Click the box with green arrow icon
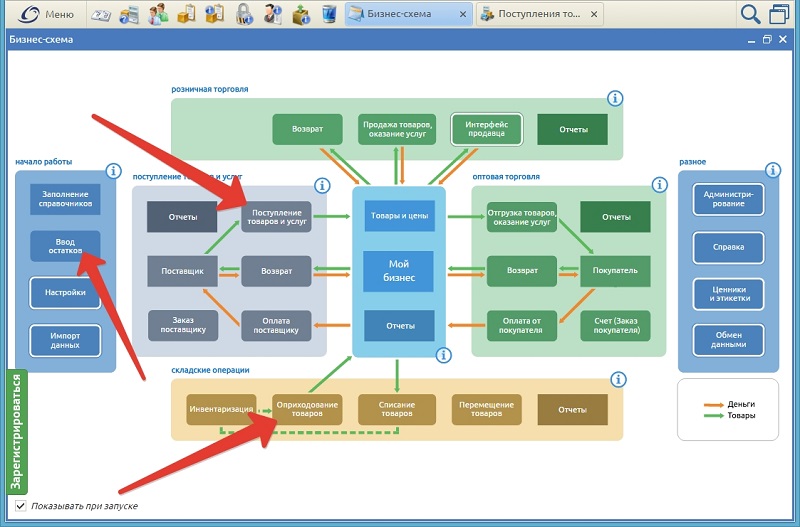 (300, 14)
